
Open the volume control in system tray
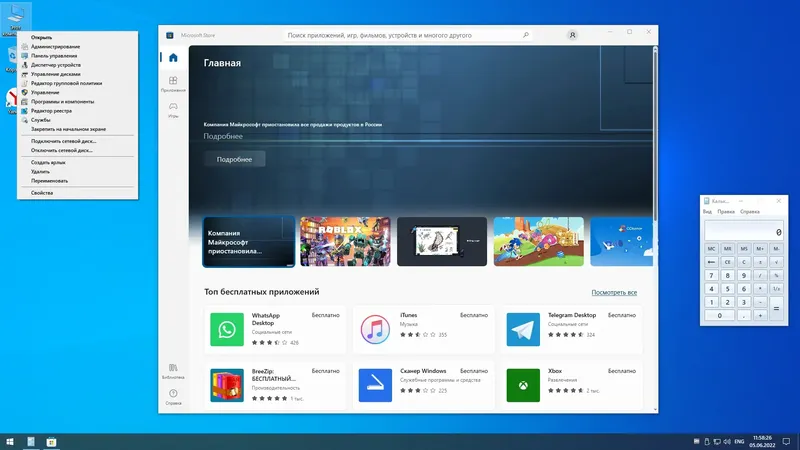[727, 441]
